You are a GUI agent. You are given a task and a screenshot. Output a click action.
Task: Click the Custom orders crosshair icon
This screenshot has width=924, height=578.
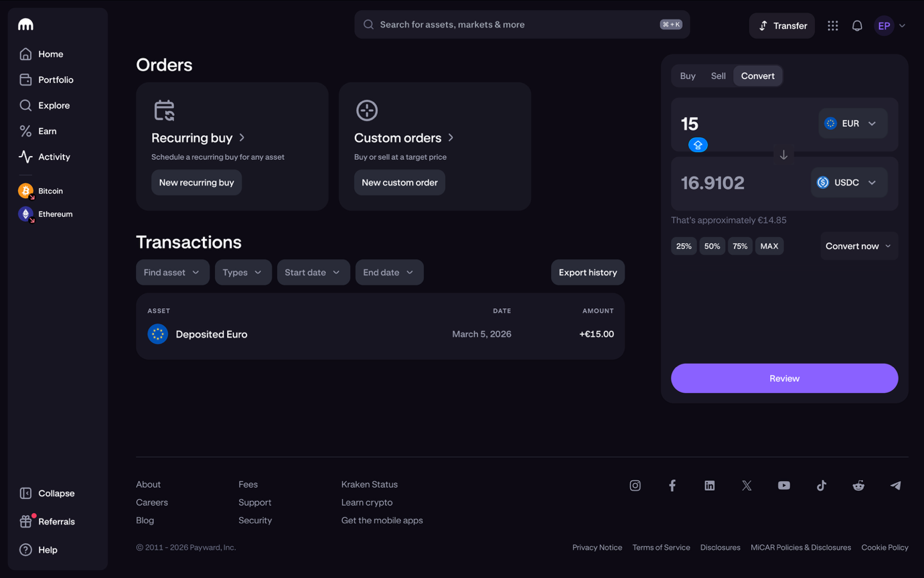tap(367, 111)
